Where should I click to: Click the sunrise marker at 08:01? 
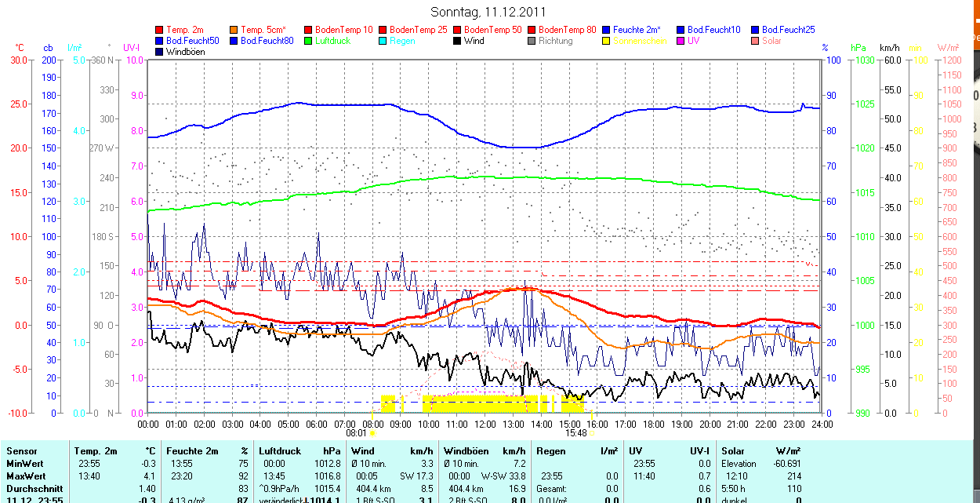click(x=372, y=432)
